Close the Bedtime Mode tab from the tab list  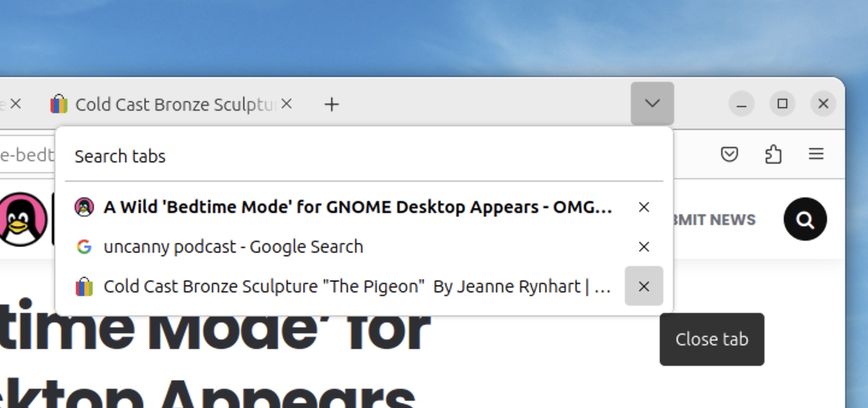coord(643,207)
